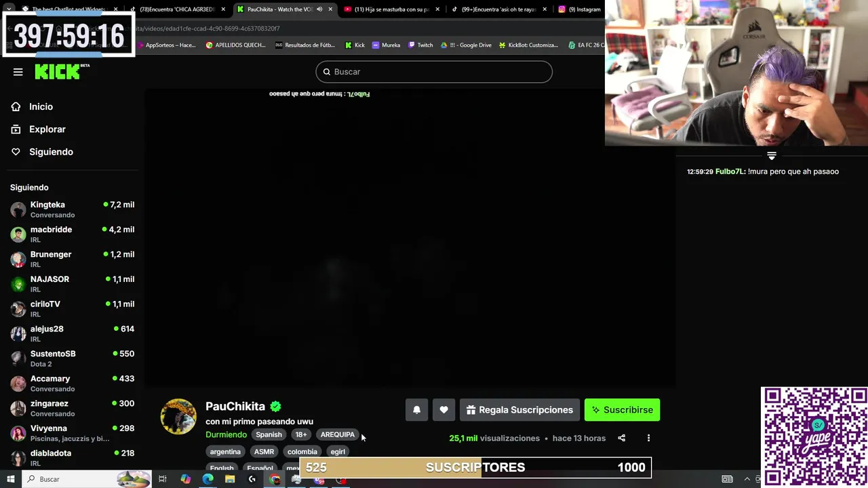
Task: Click Vivyenna's avatar in the sidebar
Action: coord(18,432)
